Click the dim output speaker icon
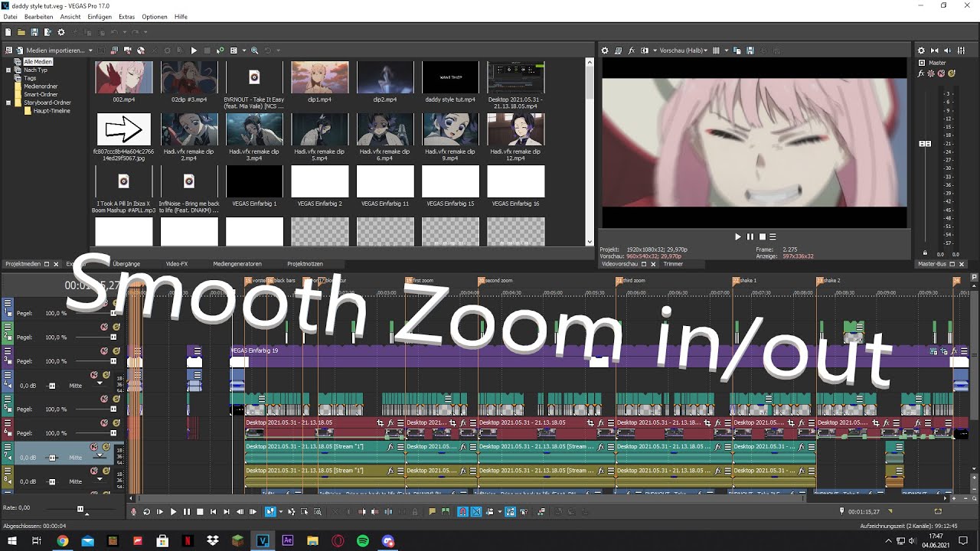Viewport: 980px width, 551px height. 947,51
